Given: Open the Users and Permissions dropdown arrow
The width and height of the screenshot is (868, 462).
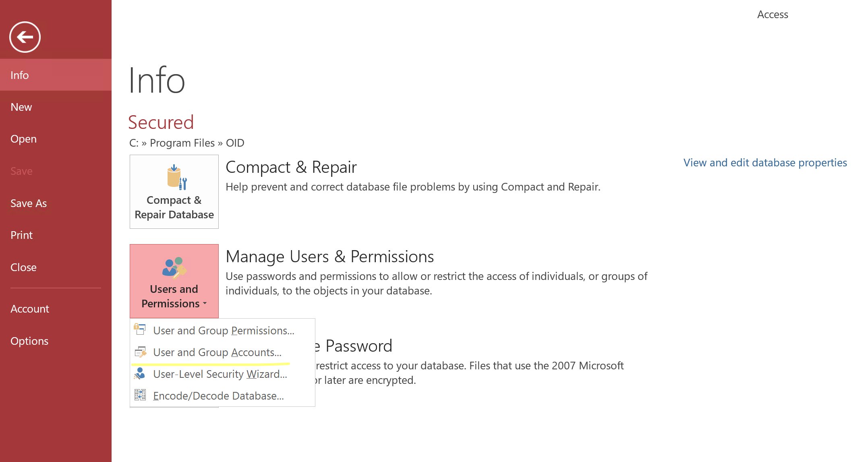Looking at the screenshot, I should (x=205, y=304).
